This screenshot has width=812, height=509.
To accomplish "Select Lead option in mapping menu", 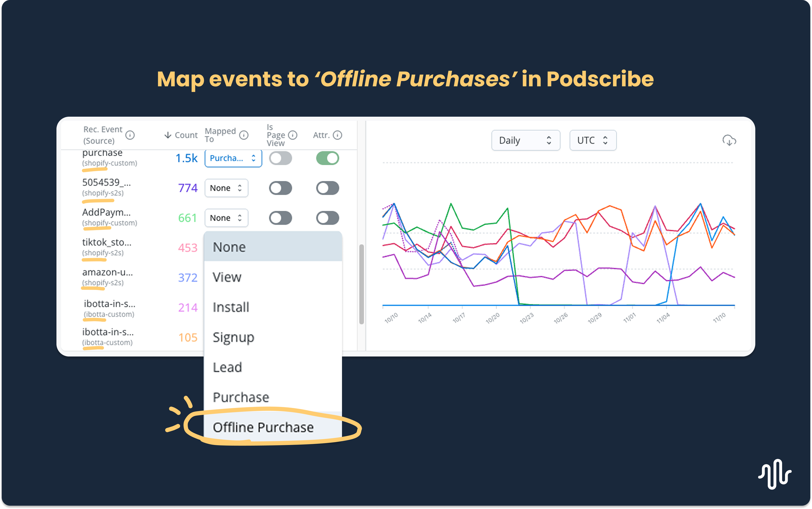I will tap(227, 367).
